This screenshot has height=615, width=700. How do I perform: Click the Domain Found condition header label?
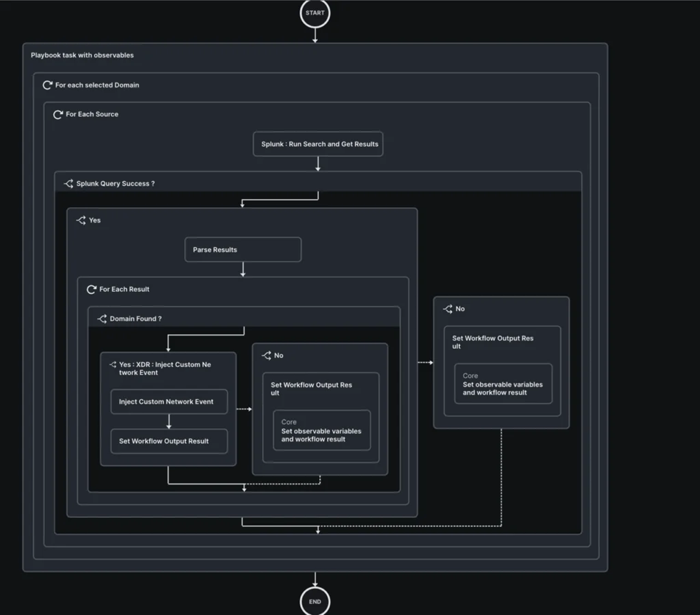pyautogui.click(x=134, y=318)
